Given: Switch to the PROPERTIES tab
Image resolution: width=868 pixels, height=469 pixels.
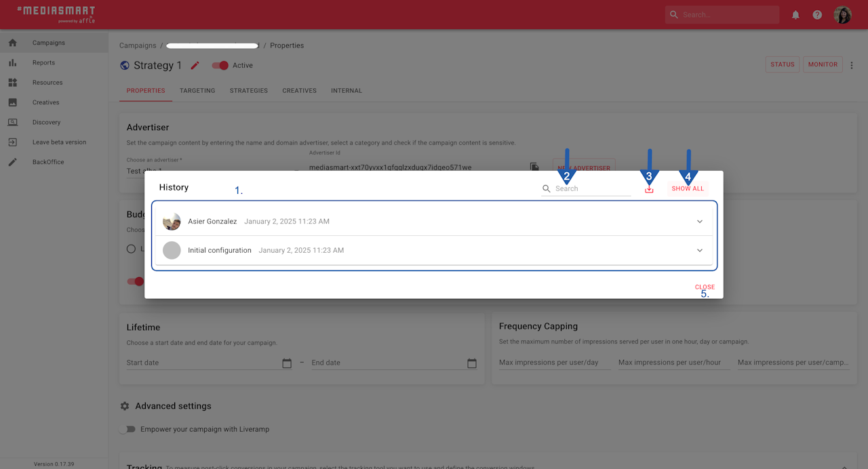Looking at the screenshot, I should coord(146,91).
